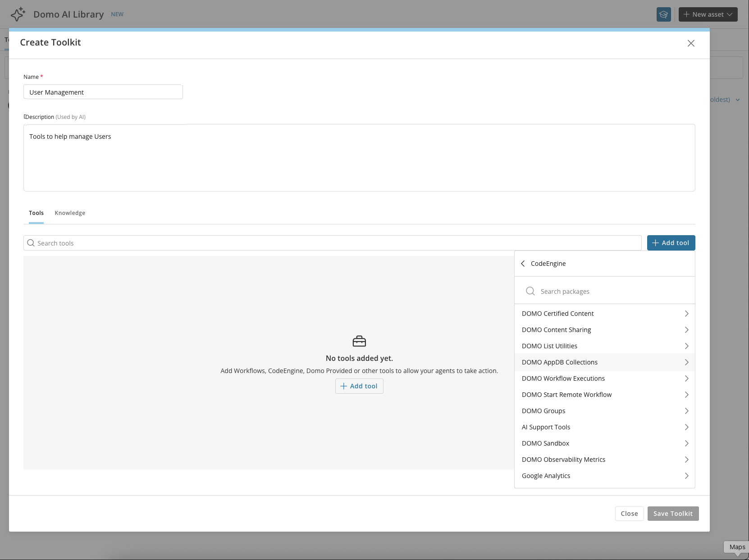
Task: Click the search magnifier icon in Search tools
Action: click(x=31, y=243)
